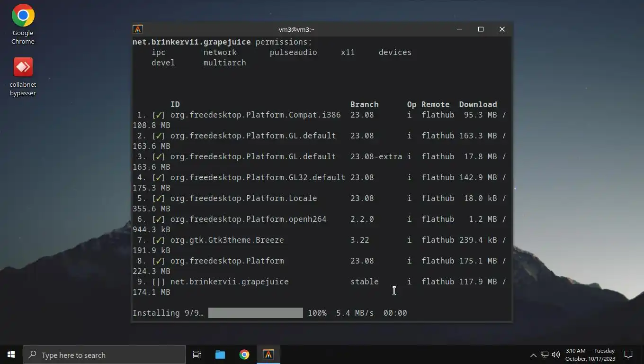Screen dimensions: 644x364
Task: Open the notification center icon
Action: (628, 355)
